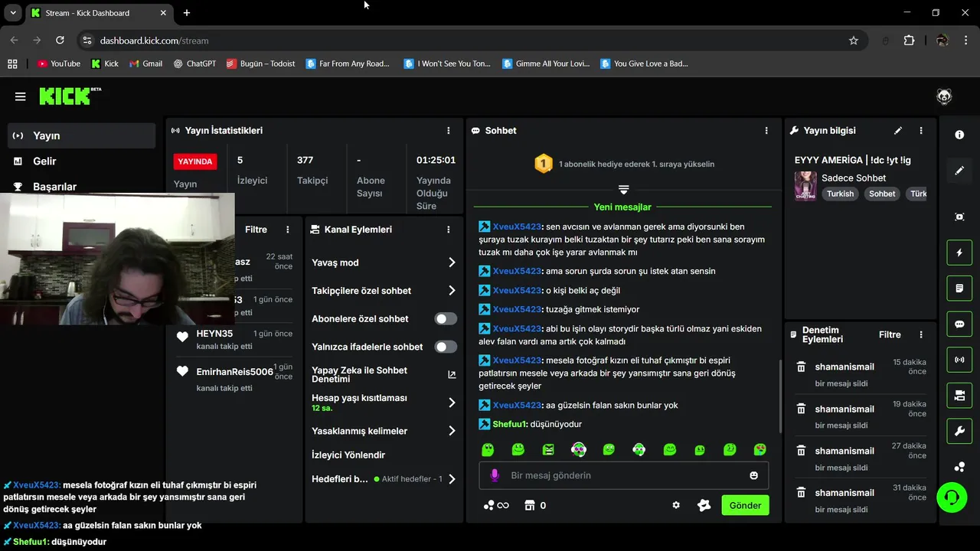Open Kanal Eylemleri three-dot menu

tap(449, 230)
